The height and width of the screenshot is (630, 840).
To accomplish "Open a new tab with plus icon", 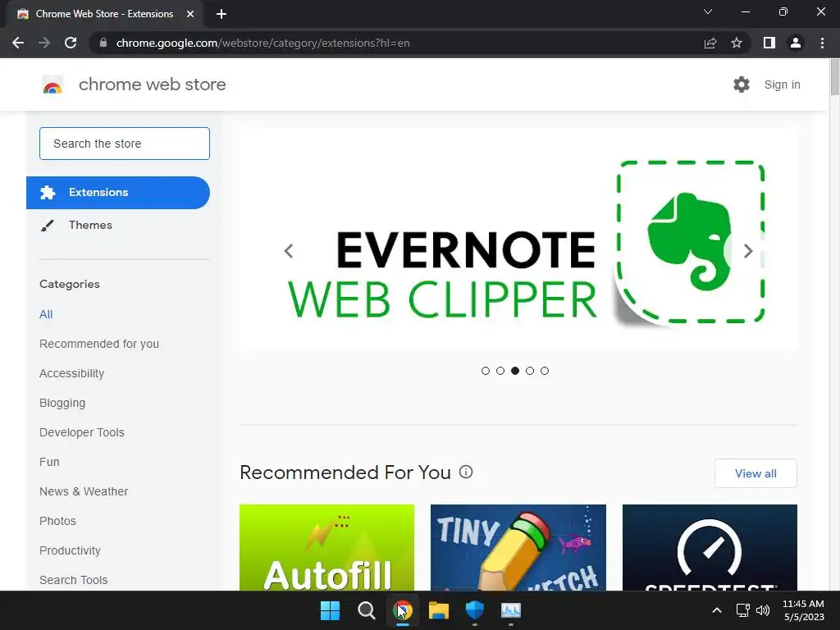I will pyautogui.click(x=221, y=14).
